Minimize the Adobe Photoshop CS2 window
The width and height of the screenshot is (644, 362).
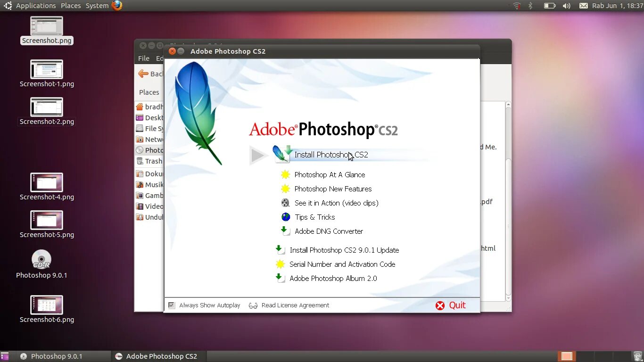pos(181,51)
